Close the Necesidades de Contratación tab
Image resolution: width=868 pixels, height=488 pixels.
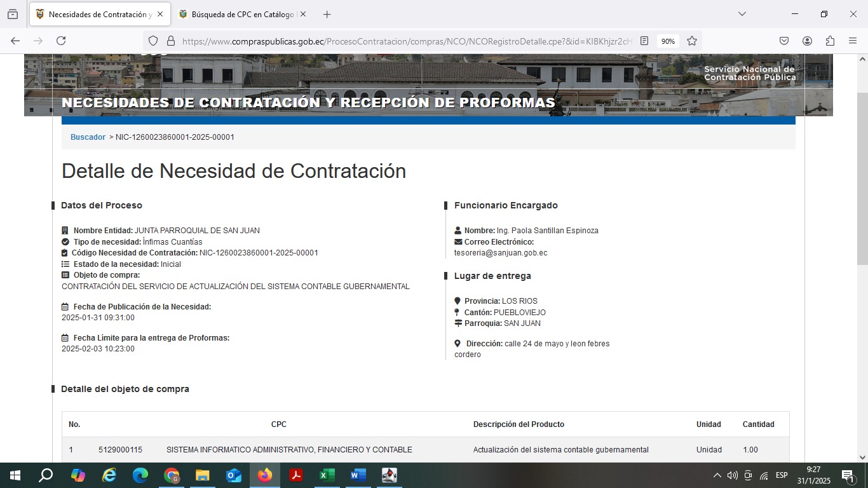(159, 14)
